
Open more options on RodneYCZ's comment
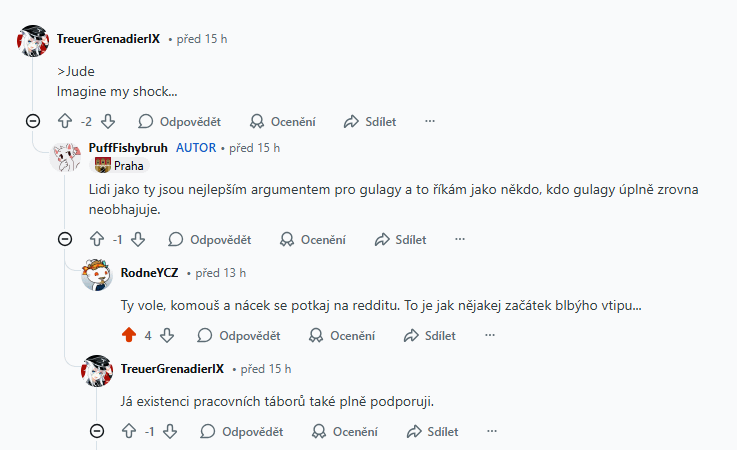tap(488, 335)
